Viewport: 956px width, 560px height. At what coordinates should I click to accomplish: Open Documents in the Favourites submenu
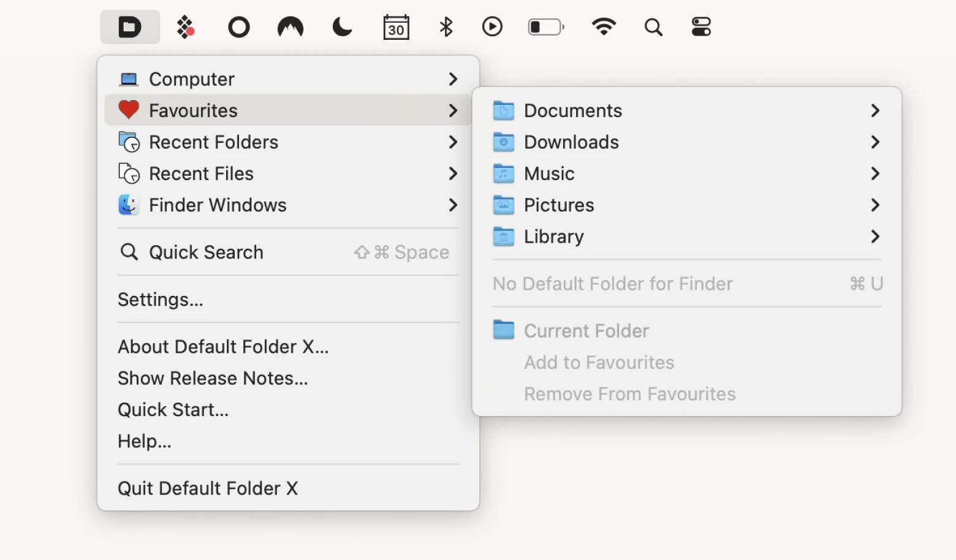coord(687,110)
